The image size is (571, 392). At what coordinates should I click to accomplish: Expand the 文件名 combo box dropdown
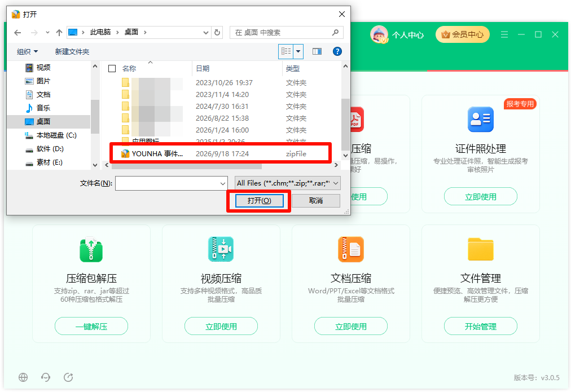pyautogui.click(x=223, y=183)
